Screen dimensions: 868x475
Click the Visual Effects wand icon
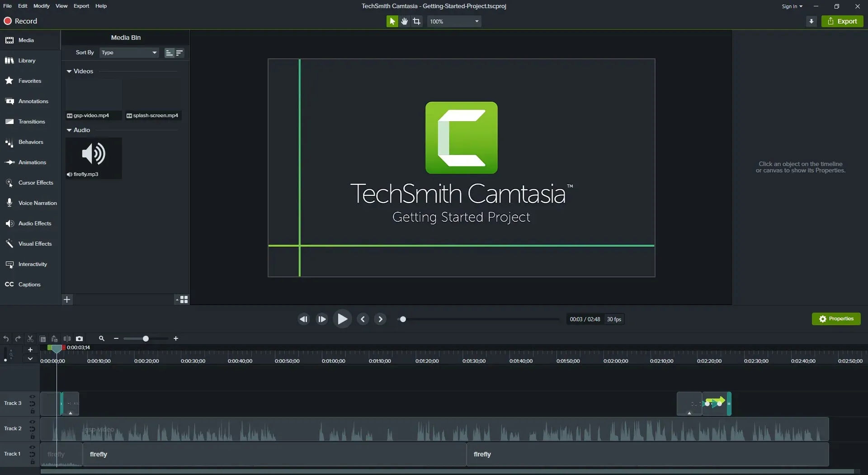pos(9,244)
